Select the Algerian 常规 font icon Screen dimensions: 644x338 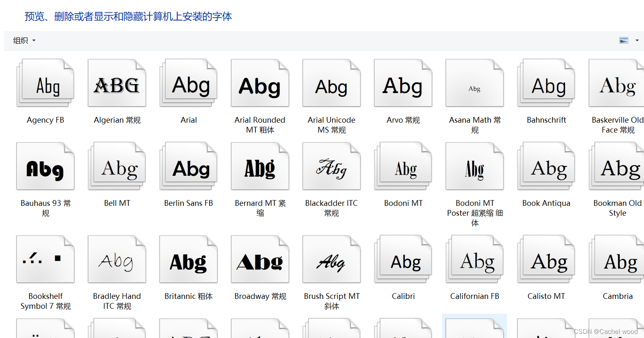tap(117, 83)
